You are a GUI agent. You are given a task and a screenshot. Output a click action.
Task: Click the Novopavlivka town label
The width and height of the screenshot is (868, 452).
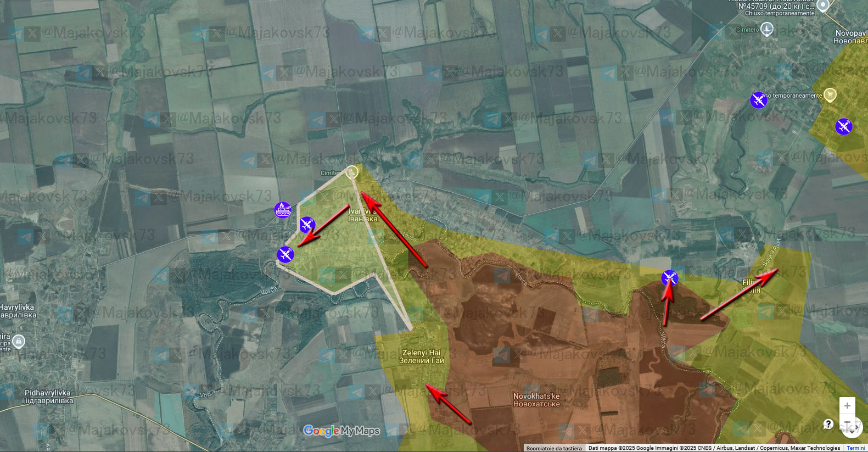coord(851,37)
